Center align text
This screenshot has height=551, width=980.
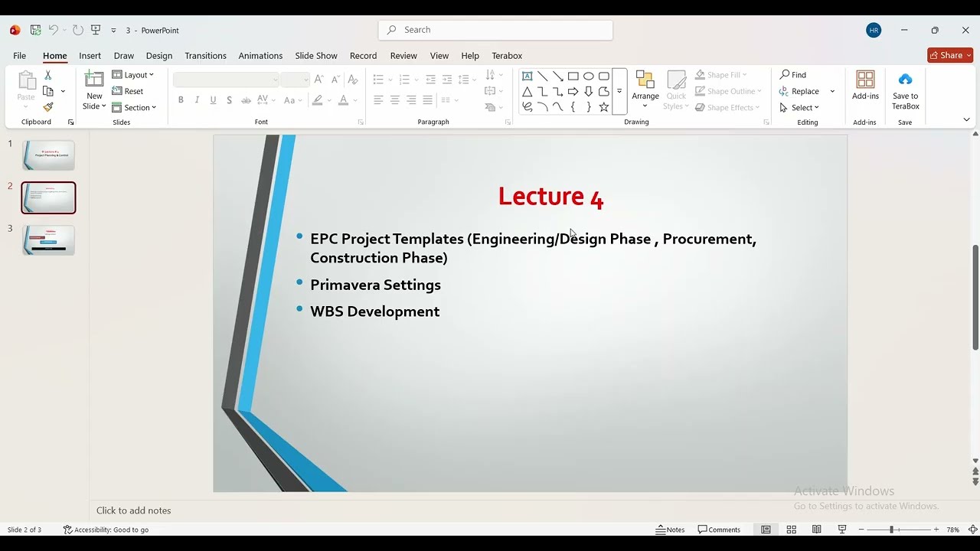(395, 100)
